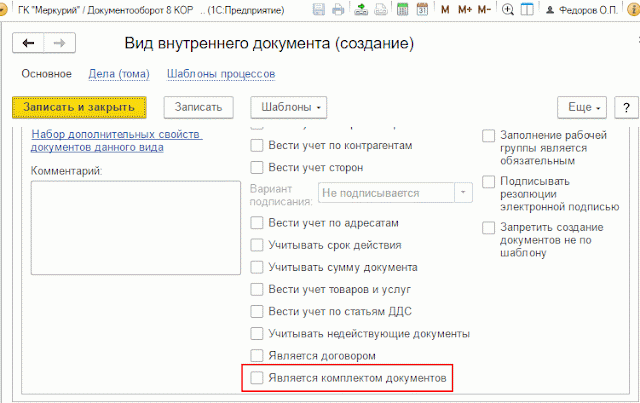Tick the Является договором checkbox
Screen dimensions: 640x403
256,356
